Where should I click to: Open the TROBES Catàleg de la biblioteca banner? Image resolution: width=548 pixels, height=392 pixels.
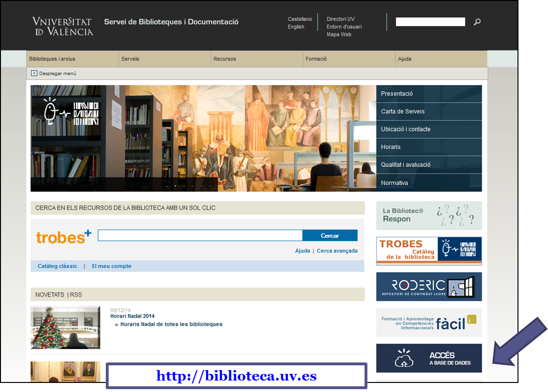coord(429,251)
